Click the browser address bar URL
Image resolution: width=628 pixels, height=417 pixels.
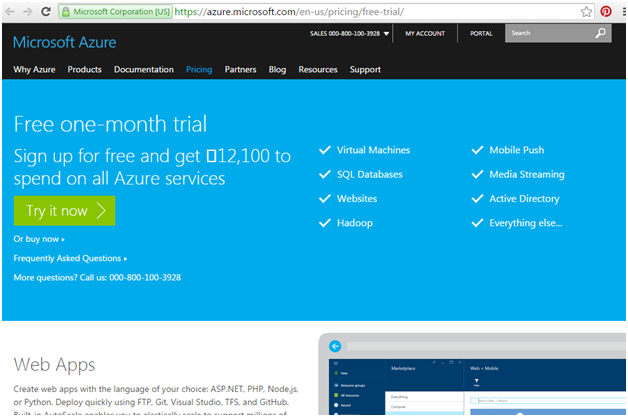click(x=289, y=12)
